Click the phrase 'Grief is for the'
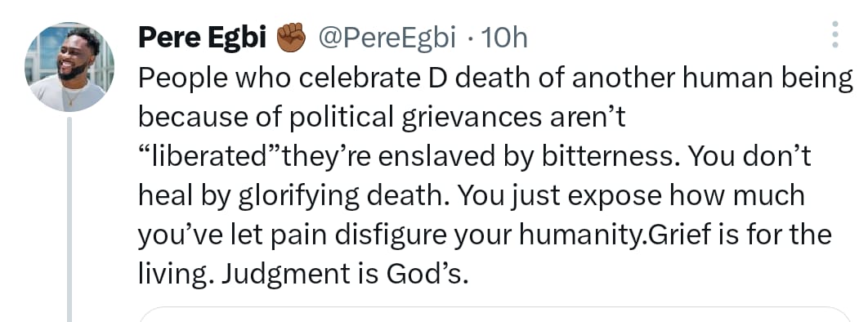 739,234
